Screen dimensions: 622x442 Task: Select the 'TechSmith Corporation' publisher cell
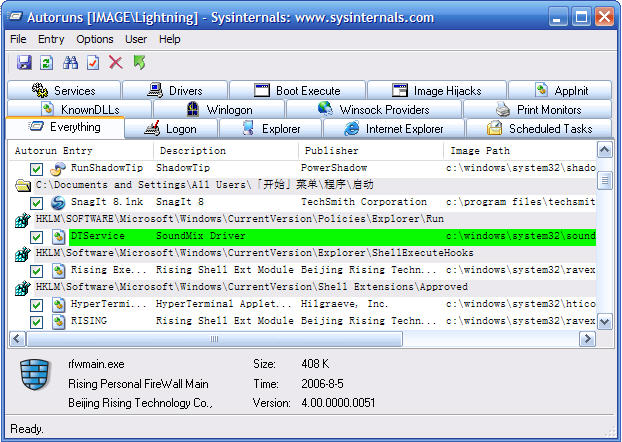coord(364,202)
